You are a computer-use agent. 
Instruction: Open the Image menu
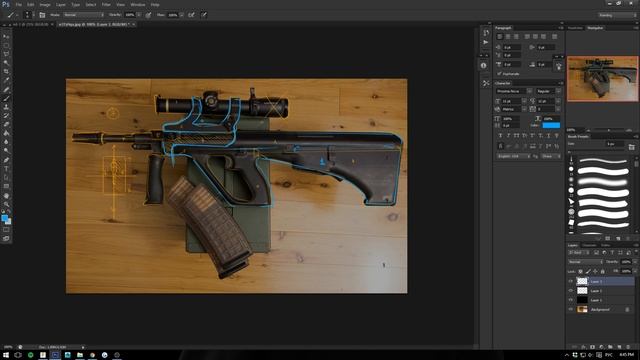(x=45, y=4)
